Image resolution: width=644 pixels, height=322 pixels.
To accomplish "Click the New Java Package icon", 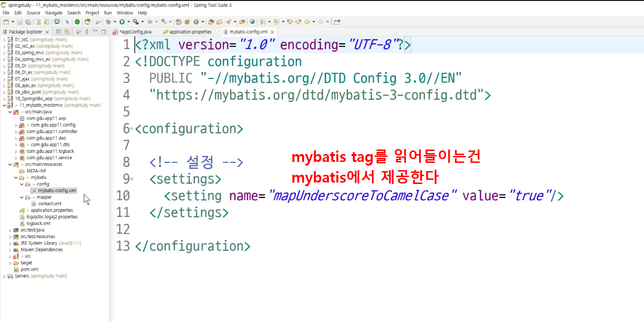I will [187, 22].
